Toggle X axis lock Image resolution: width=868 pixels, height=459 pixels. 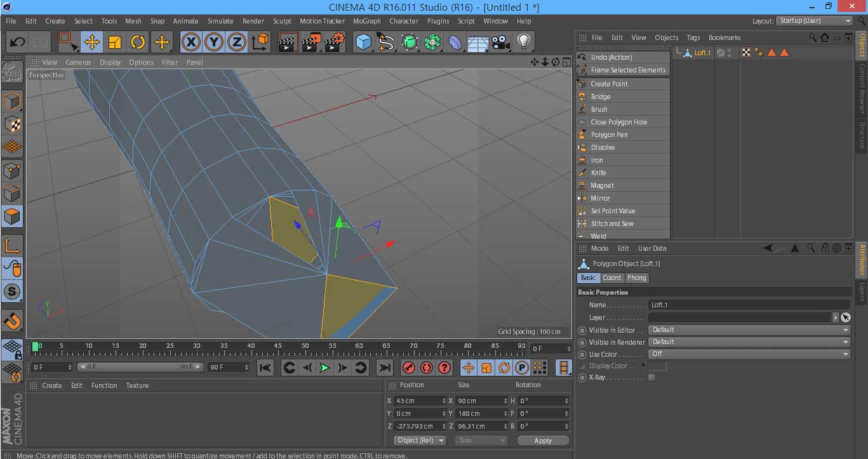191,43
